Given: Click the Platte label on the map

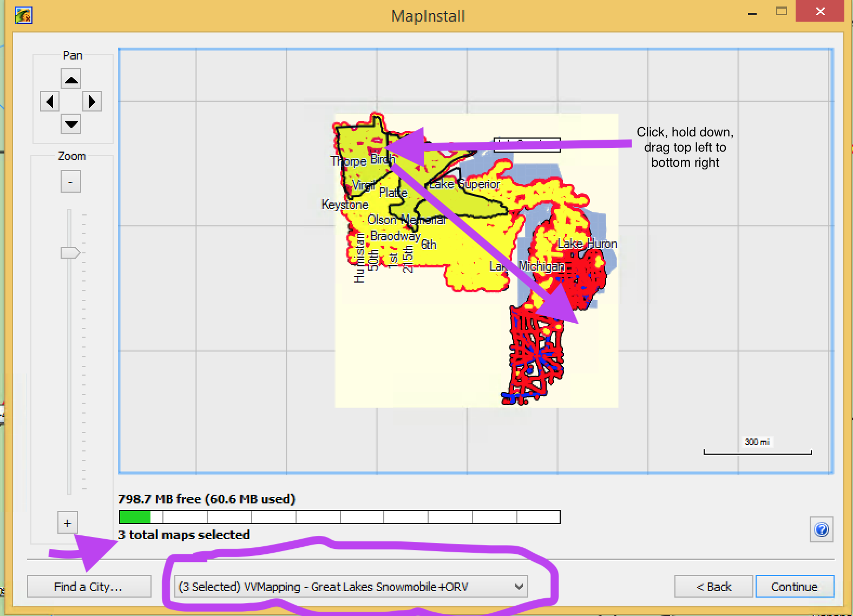Looking at the screenshot, I should 393,193.
